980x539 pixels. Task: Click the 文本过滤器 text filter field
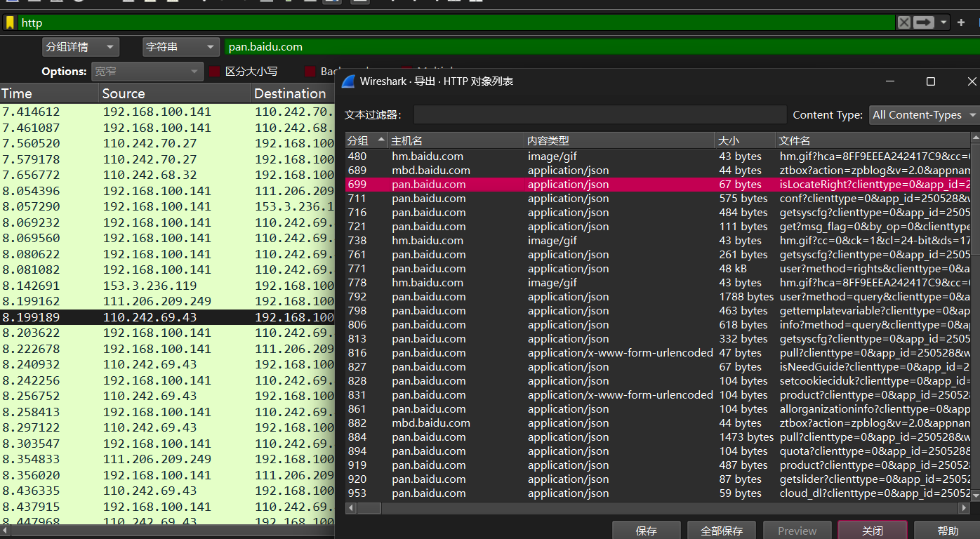coord(600,115)
